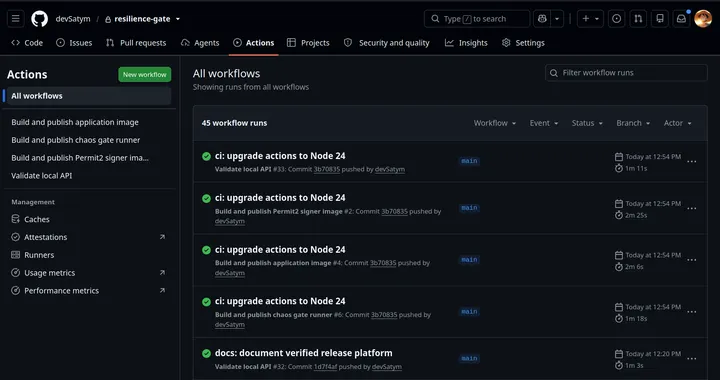Expand the Actor filter dropdown
Viewport: 720px width, 380px height.
[x=678, y=123]
